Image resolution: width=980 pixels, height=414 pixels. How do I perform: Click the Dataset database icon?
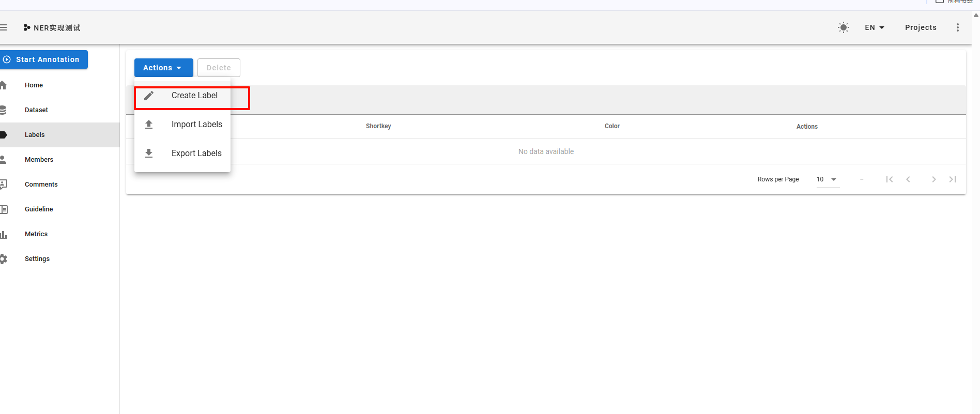(x=3, y=110)
